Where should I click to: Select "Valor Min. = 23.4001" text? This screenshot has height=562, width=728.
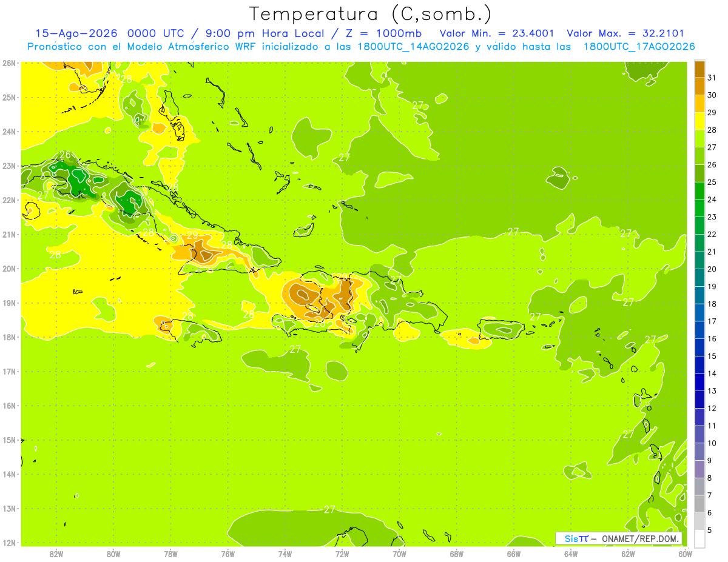(x=496, y=33)
